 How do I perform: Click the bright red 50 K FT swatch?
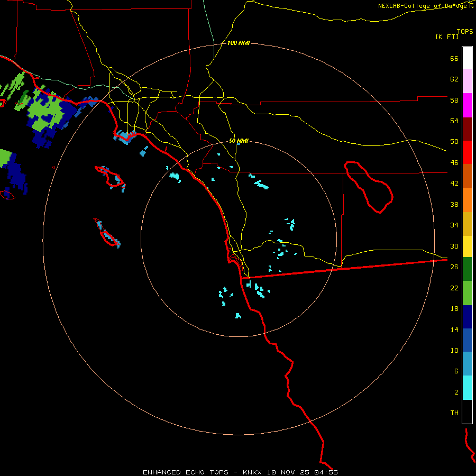click(467, 152)
